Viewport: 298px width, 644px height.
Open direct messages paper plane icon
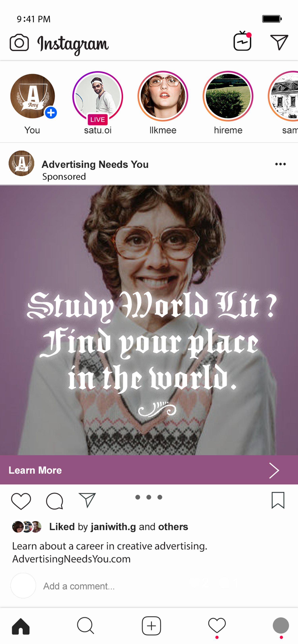click(x=279, y=42)
